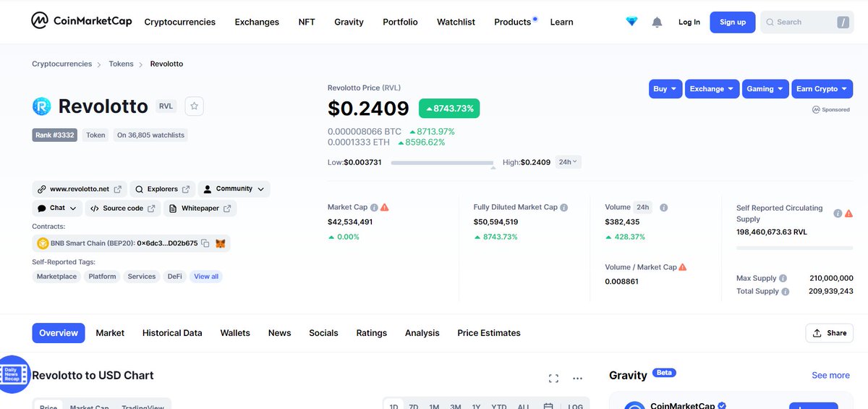868x409 pixels.
Task: Switch to the News tab
Action: click(279, 333)
